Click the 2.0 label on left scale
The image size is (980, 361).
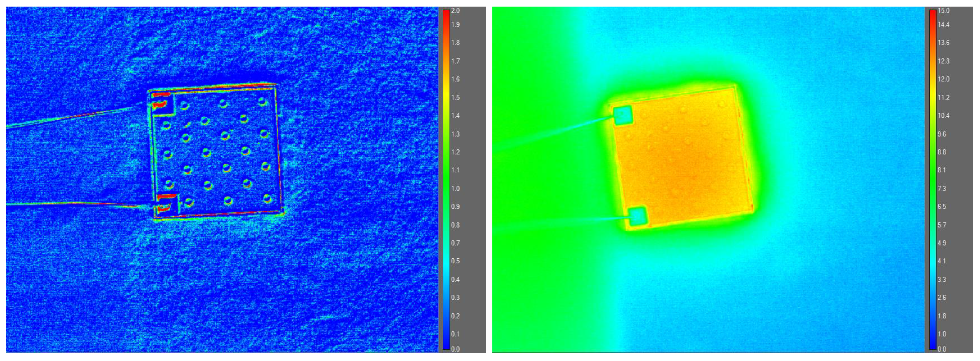point(455,11)
